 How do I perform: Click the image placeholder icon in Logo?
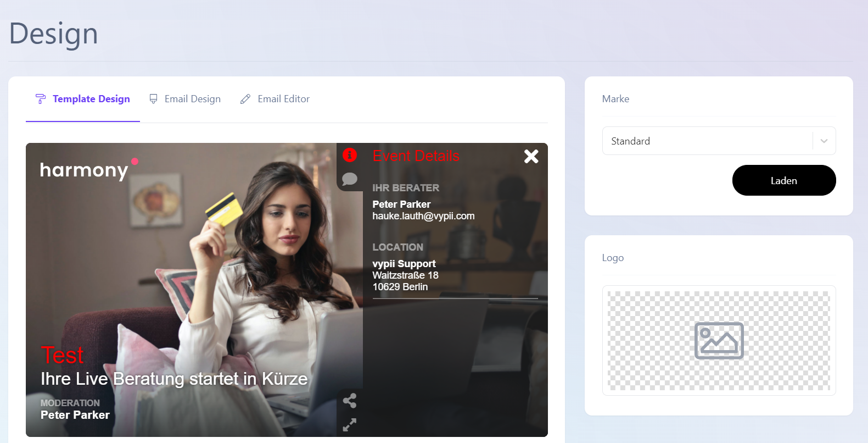pyautogui.click(x=719, y=341)
